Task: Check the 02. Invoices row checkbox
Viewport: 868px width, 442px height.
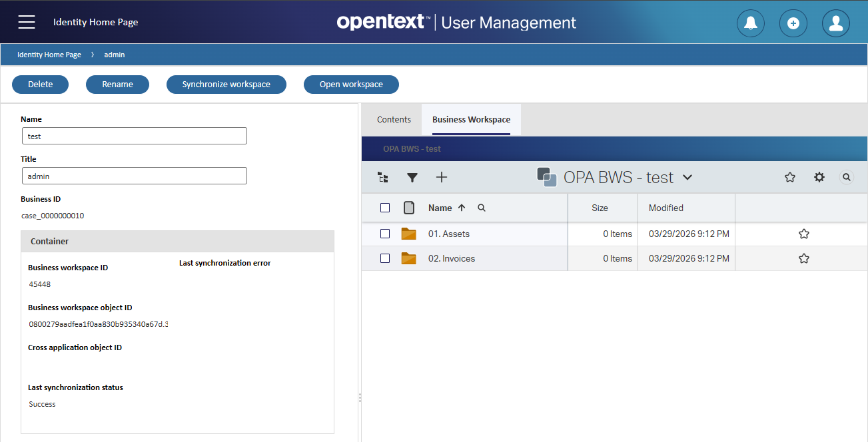Action: (x=385, y=258)
